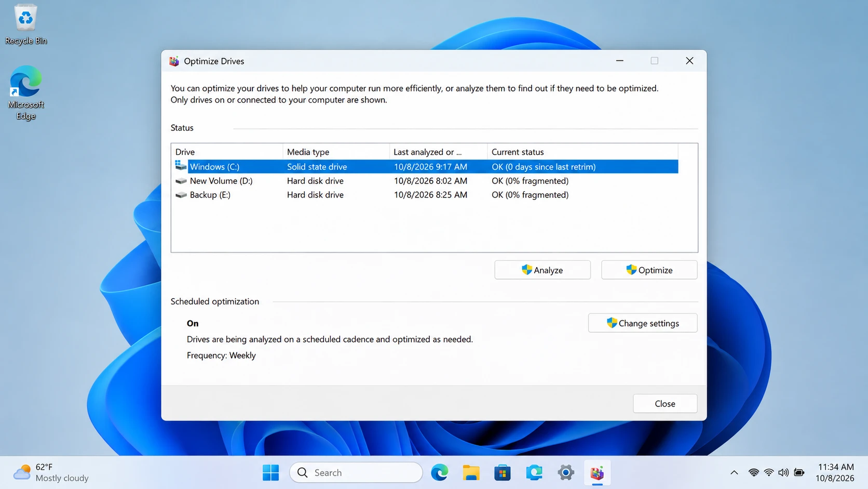Open Change settings for scheduled optimization
The image size is (868, 489).
[643, 323]
